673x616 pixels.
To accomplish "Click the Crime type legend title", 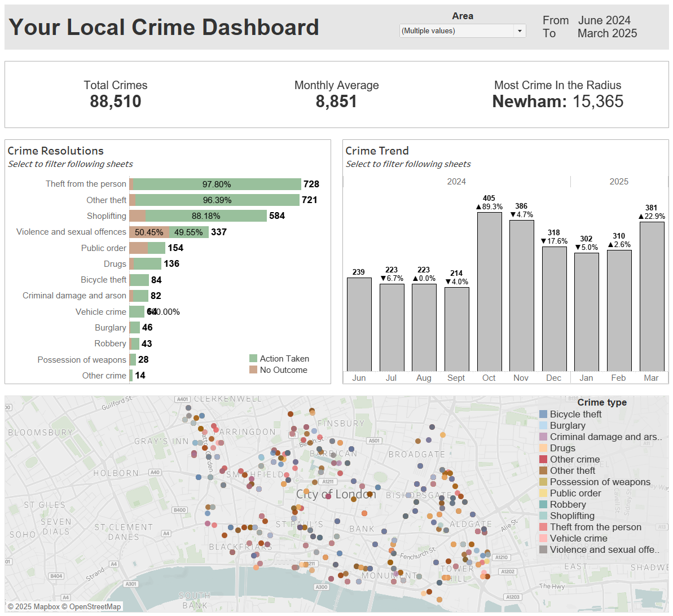I will [x=602, y=402].
